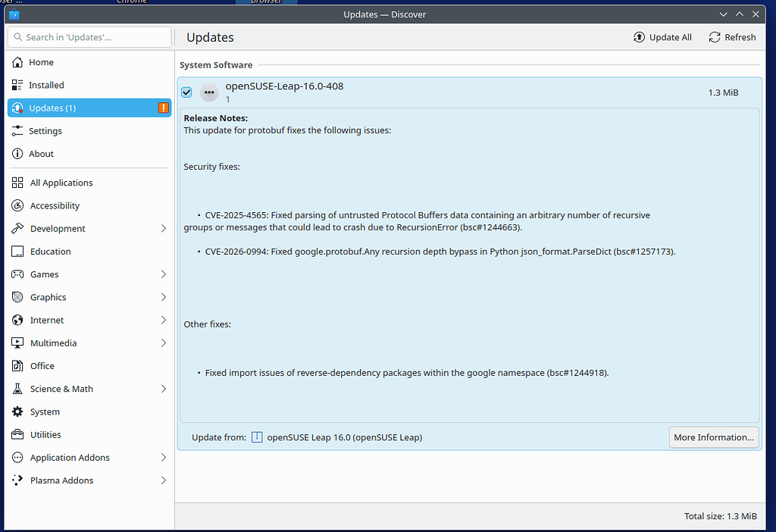The height and width of the screenshot is (532, 776).
Task: Expand the Multimedia category arrow
Action: pos(164,343)
